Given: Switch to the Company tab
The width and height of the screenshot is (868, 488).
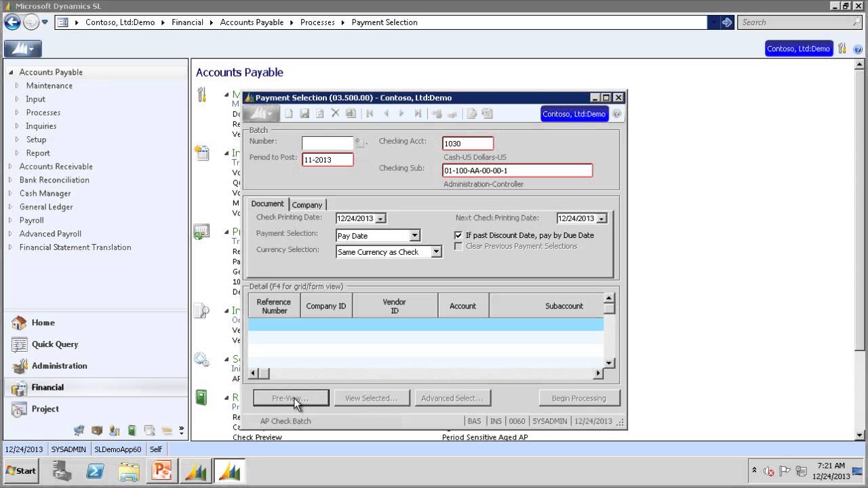Looking at the screenshot, I should (307, 205).
